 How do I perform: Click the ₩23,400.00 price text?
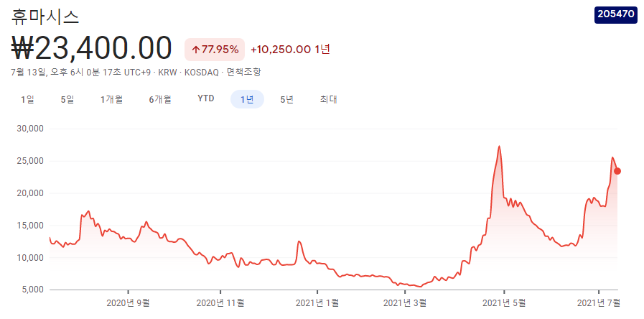pyautogui.click(x=91, y=49)
